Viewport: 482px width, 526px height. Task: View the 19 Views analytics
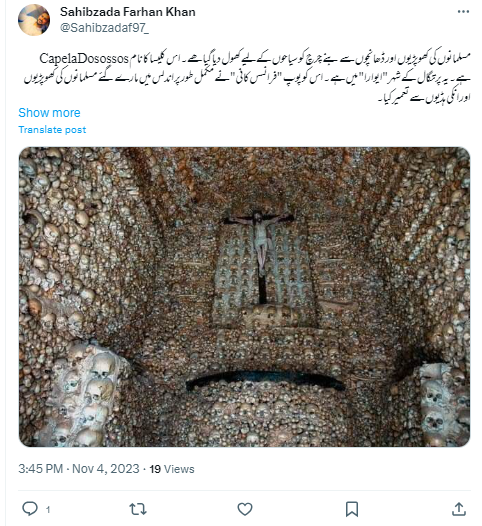(x=172, y=469)
